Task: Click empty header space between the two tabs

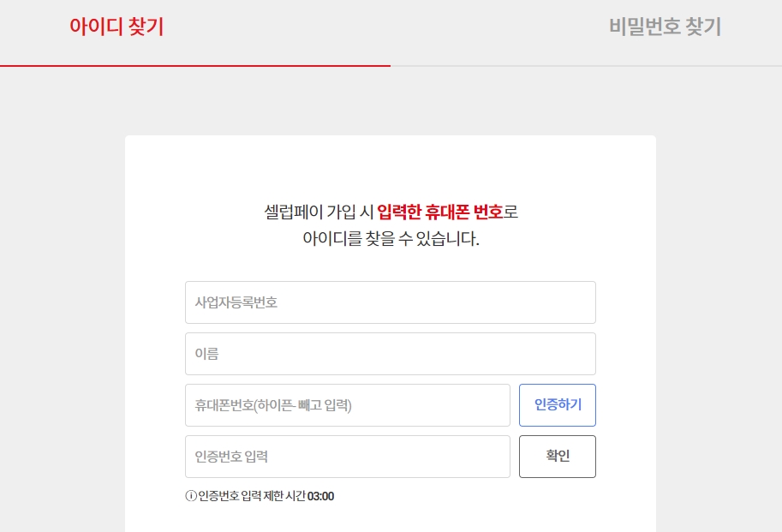Action: 386,27
